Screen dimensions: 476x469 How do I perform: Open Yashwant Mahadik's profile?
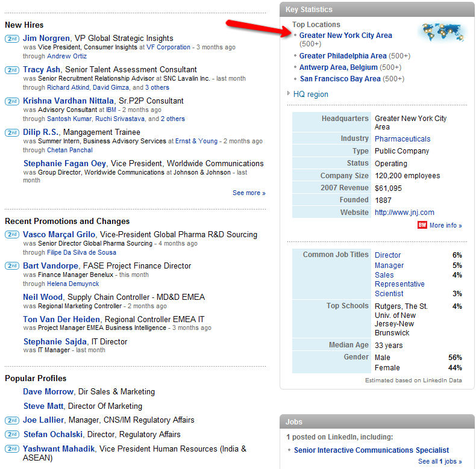click(x=58, y=449)
